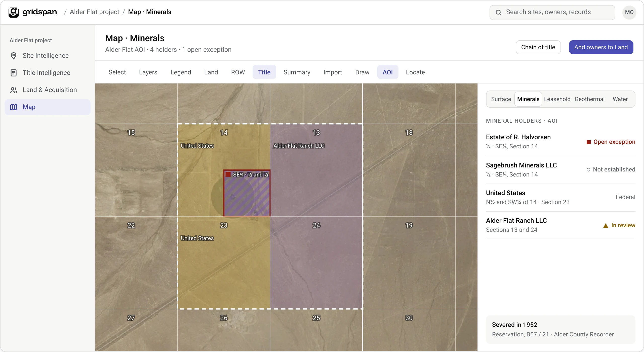This screenshot has width=644, height=352.
Task: Open Alder Flat project breadcrumb link
Action: 95,12
